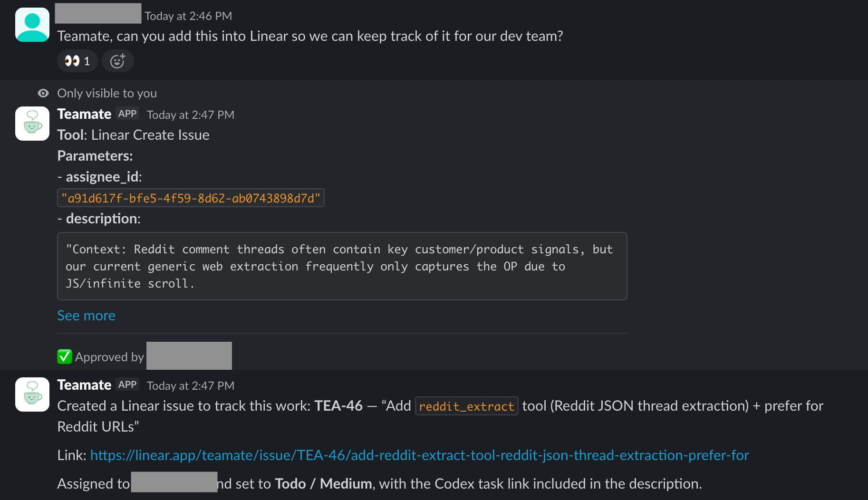Expand the assignee_id parameter value

click(x=191, y=198)
